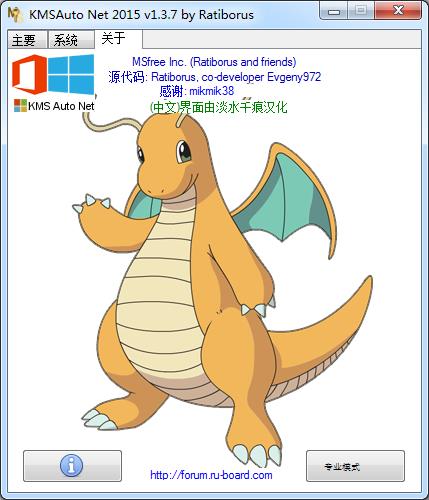This screenshot has height=500, width=429.
Task: Click the orange Office logo
Action: pyautogui.click(x=29, y=74)
